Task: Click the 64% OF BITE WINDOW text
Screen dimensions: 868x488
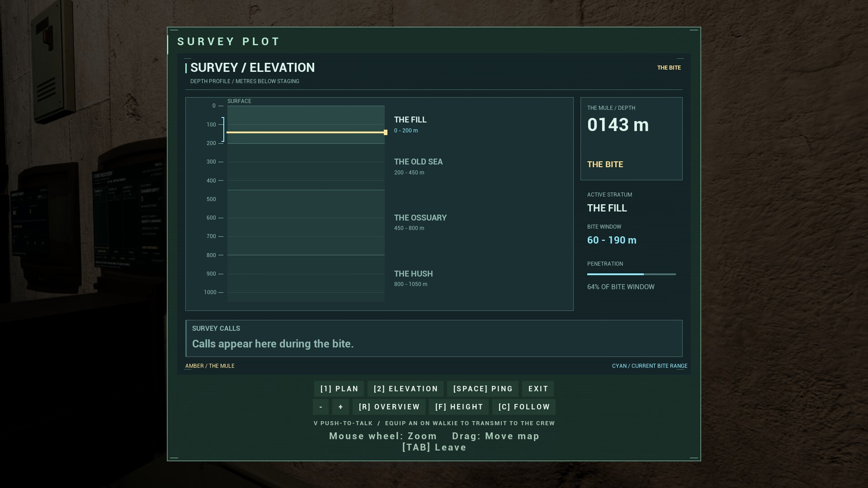Action: [621, 287]
